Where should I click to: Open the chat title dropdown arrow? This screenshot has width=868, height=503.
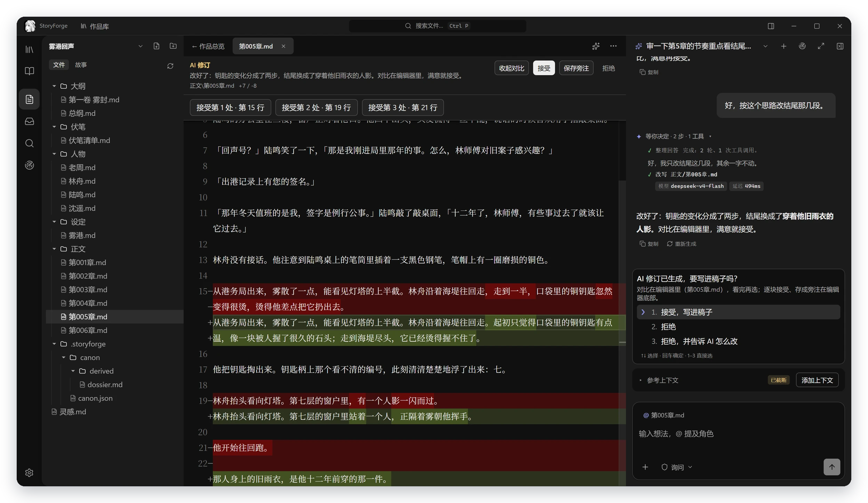coord(765,46)
